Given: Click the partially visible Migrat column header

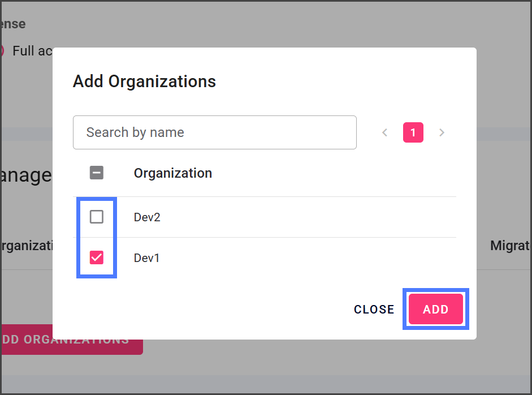Looking at the screenshot, I should pos(510,246).
